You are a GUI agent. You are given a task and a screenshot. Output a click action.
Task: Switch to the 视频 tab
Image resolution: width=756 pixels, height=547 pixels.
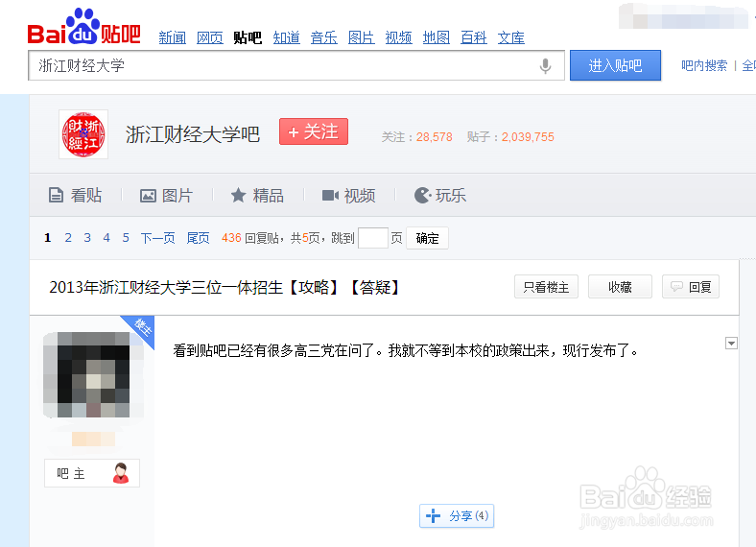[348, 196]
